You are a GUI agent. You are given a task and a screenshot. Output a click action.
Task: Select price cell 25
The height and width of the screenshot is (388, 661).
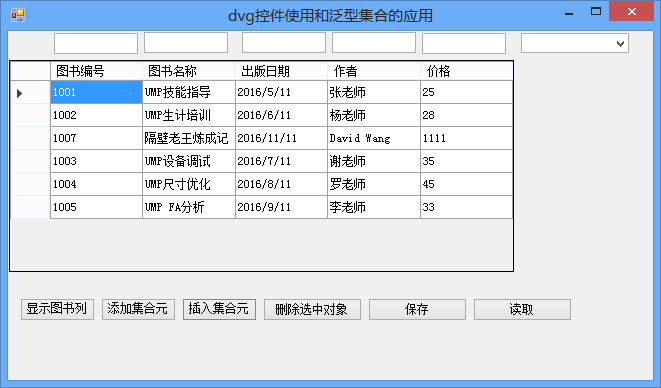click(x=467, y=92)
